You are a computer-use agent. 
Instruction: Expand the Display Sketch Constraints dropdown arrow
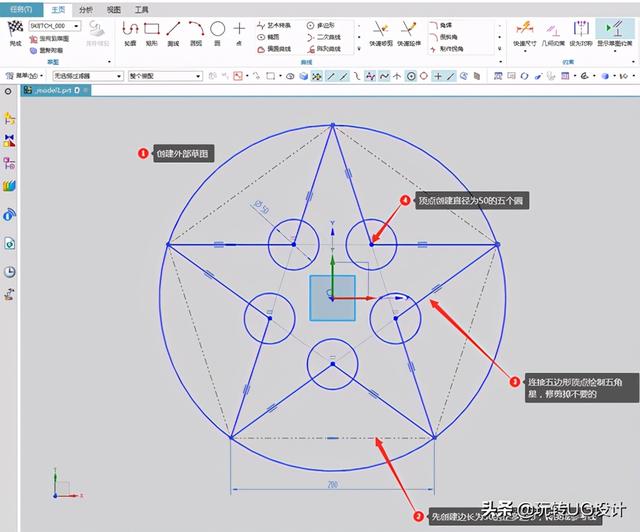pyautogui.click(x=615, y=51)
